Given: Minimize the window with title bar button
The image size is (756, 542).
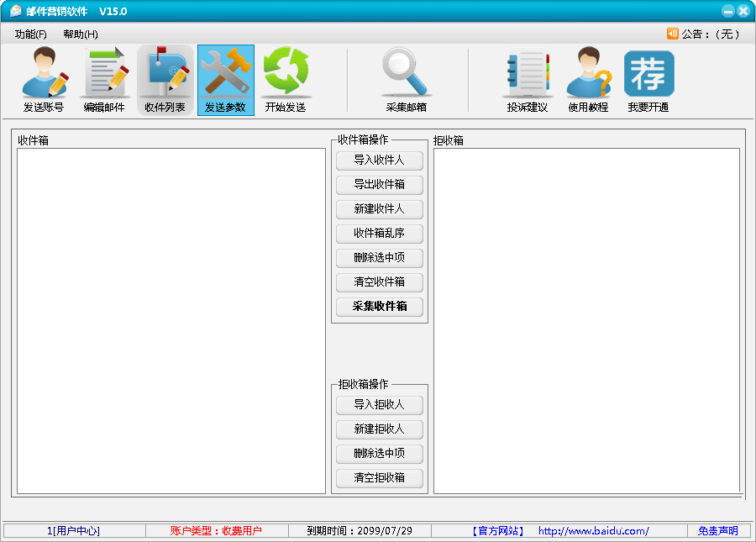Looking at the screenshot, I should 728,11.
